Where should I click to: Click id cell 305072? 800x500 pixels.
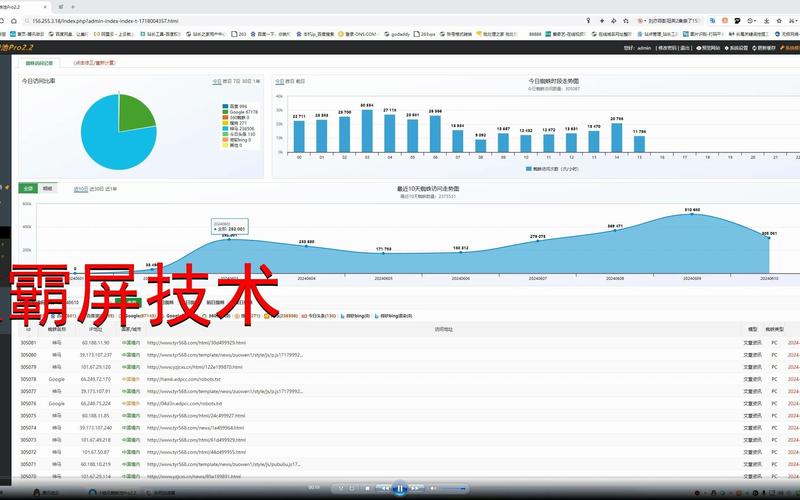(28, 452)
